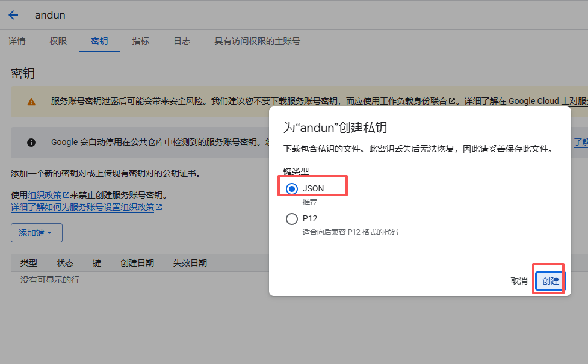
Task: Open the 具有访问权限的主账号 tab
Action: pos(257,41)
